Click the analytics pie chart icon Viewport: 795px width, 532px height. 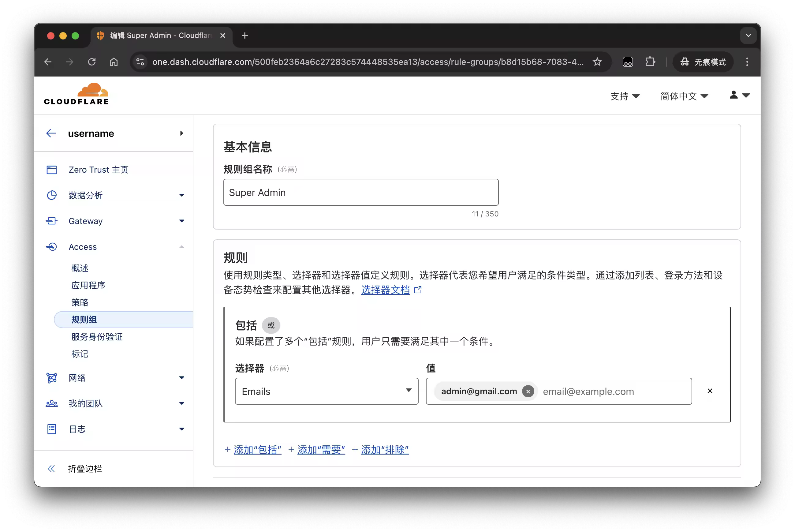pos(51,195)
